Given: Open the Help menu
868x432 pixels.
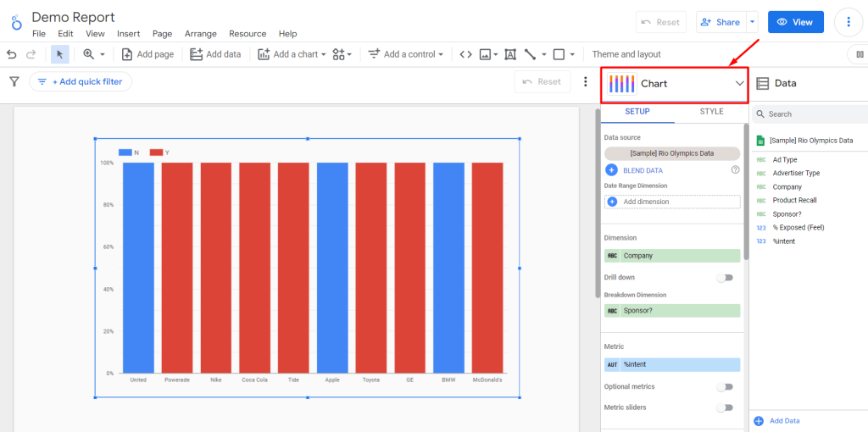Looking at the screenshot, I should click(288, 34).
